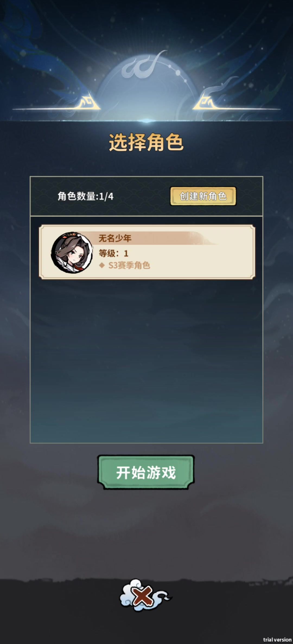Screen dimensions: 293x644
Task: Close the screen with the cloud X icon
Action: click(x=145, y=595)
